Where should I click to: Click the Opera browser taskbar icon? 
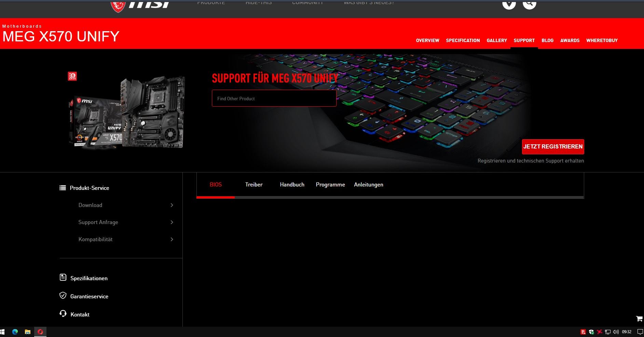40,332
